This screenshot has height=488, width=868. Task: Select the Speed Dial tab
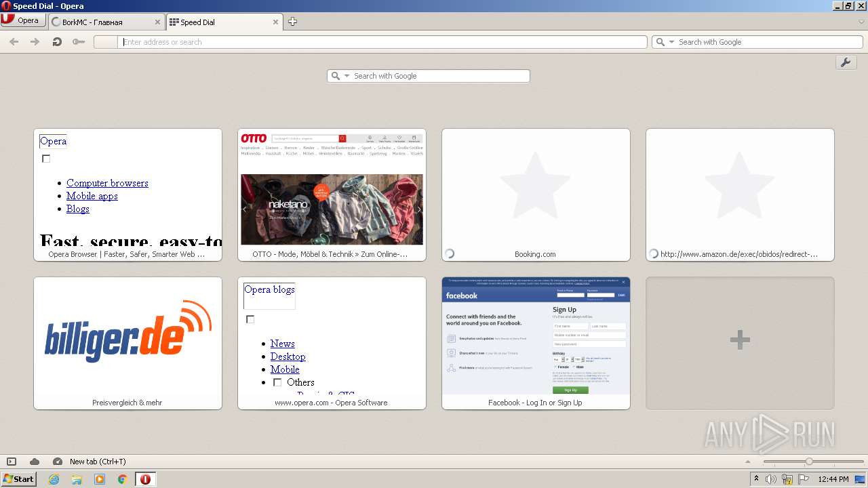(x=224, y=22)
